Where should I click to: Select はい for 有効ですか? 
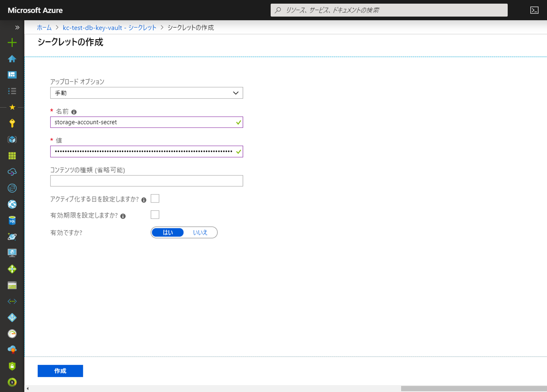point(168,233)
